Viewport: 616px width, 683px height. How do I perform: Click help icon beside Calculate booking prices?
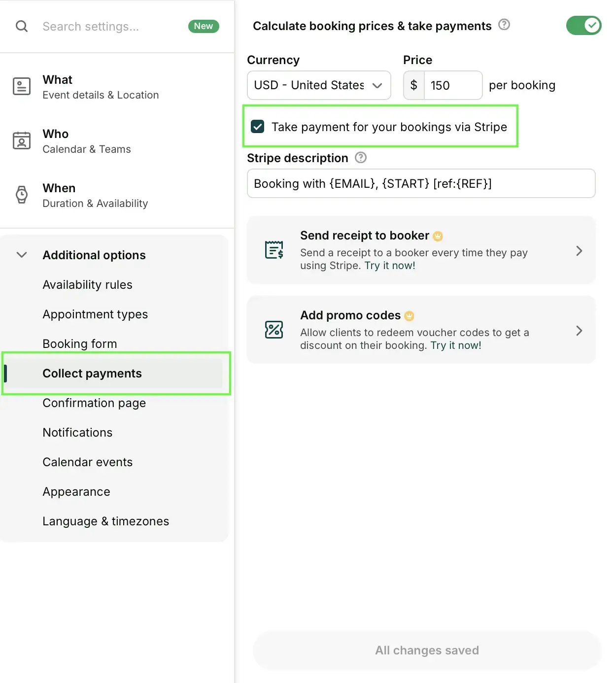click(504, 25)
